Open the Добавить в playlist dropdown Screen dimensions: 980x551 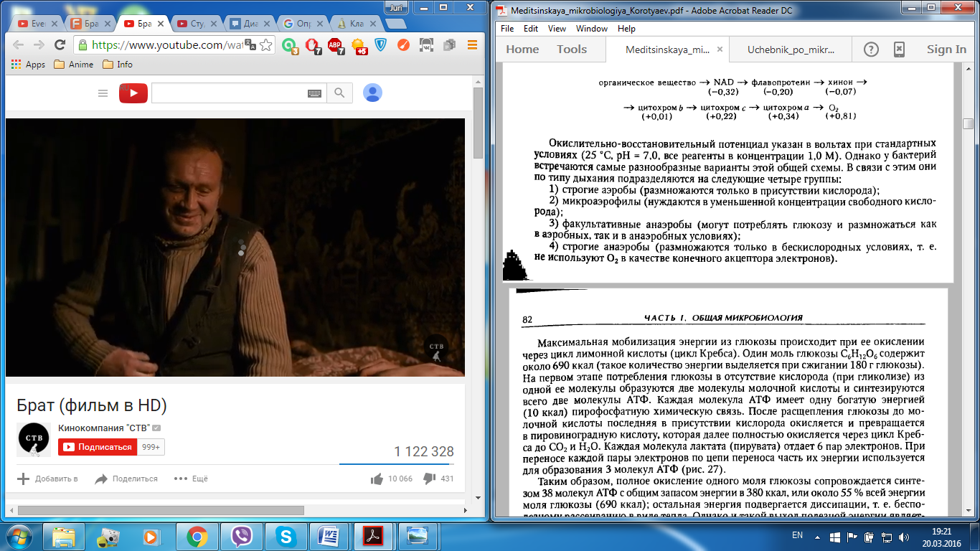pos(47,479)
